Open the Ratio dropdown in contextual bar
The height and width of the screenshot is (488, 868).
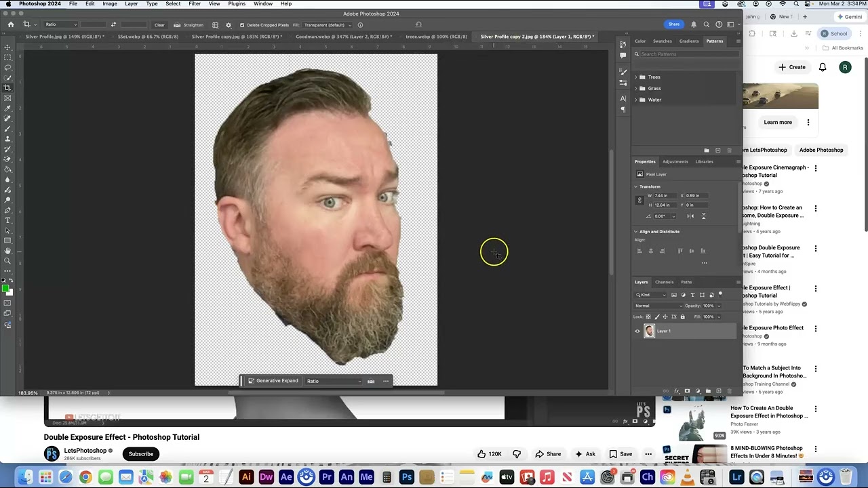[334, 381]
